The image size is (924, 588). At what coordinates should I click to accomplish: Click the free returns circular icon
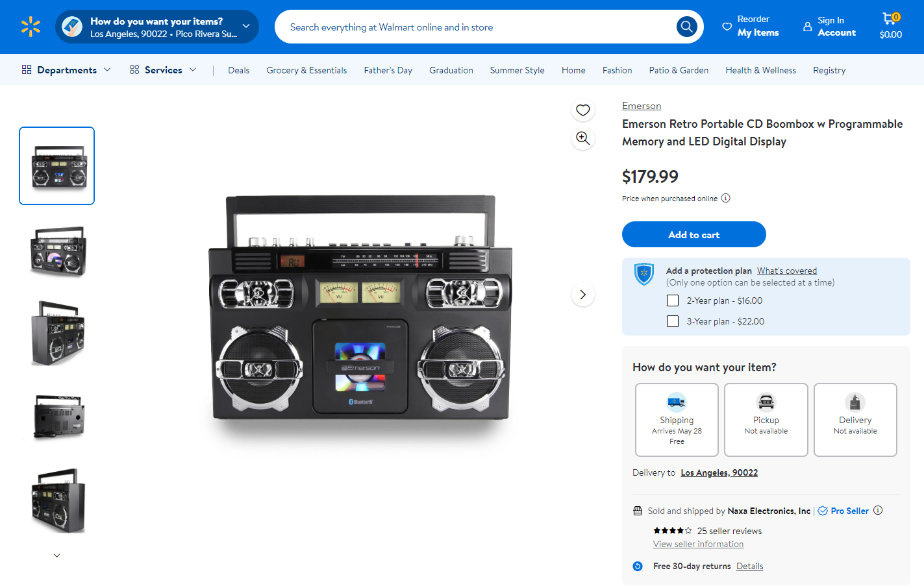coord(638,566)
